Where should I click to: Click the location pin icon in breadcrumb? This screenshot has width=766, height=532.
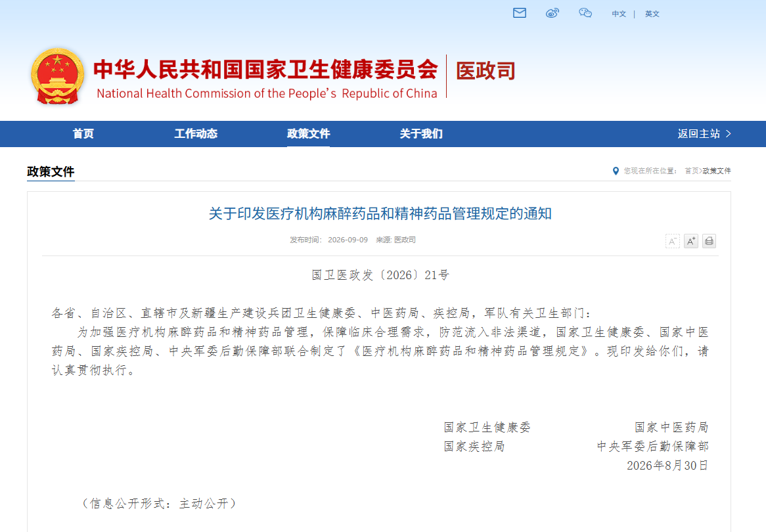click(x=616, y=171)
